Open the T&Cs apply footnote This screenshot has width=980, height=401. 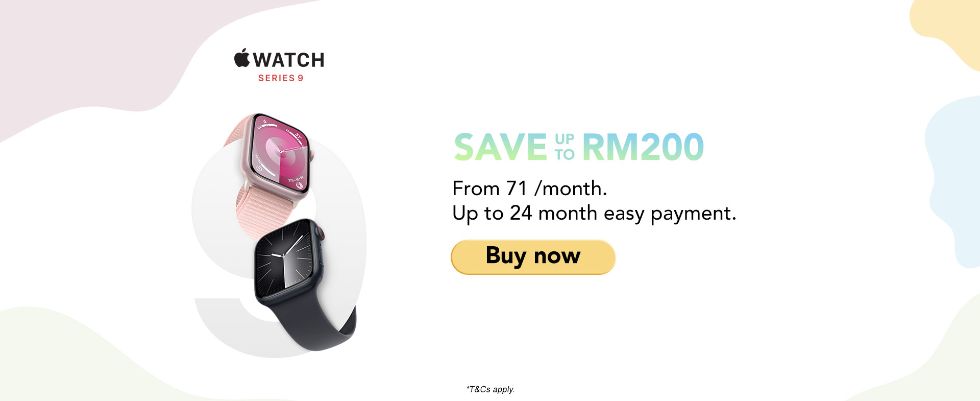pos(490,389)
